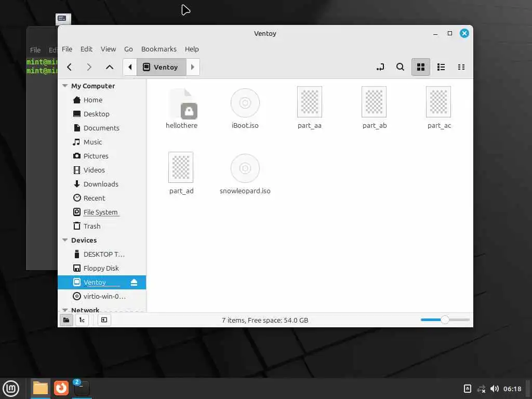Open the File menu in Ventoy window
The image size is (532, 399).
click(67, 49)
